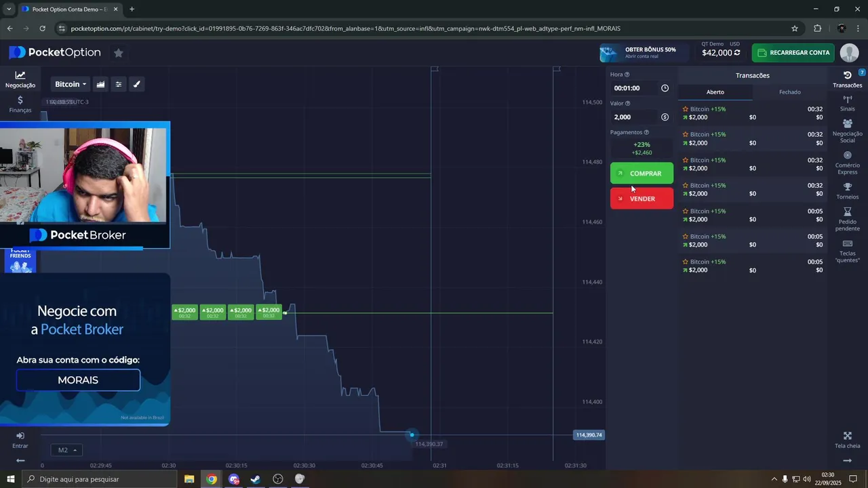Click the Windows taskbar search box
The width and height of the screenshot is (868, 488).
click(x=100, y=479)
